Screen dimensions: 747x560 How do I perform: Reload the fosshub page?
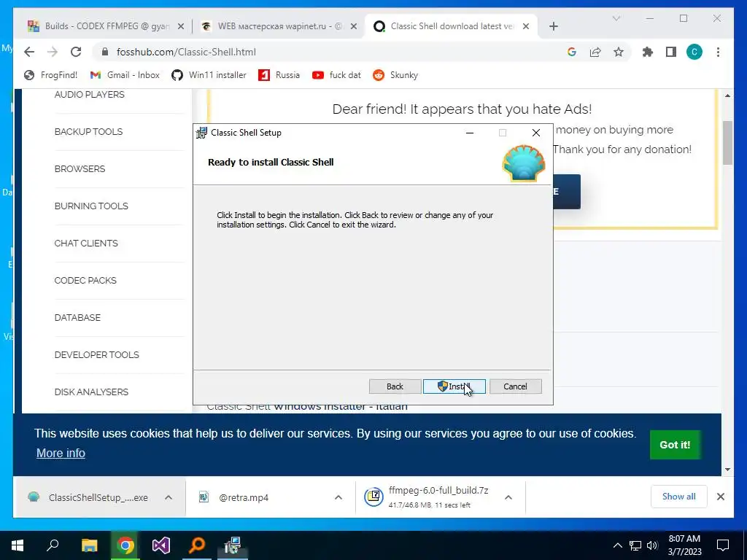76,52
